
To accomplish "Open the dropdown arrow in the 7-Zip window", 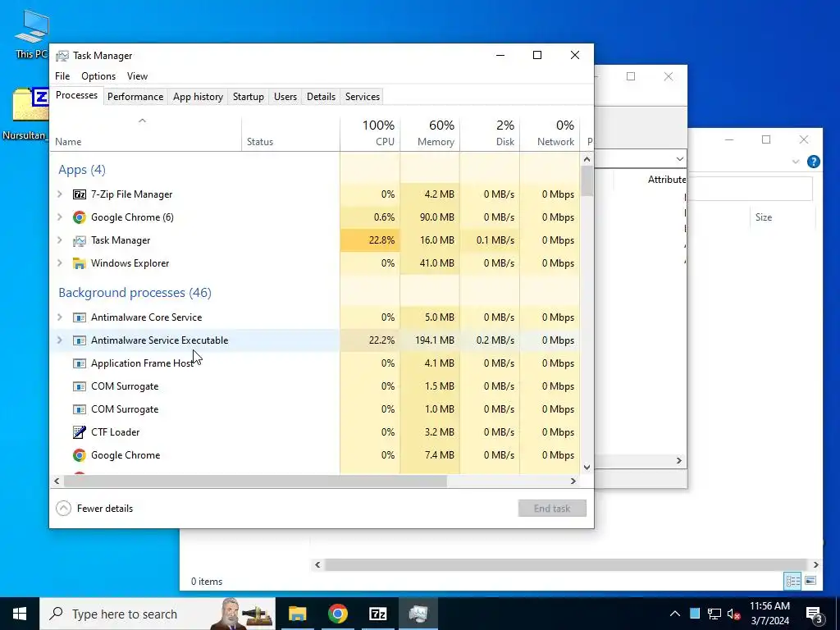I will [x=679, y=159].
